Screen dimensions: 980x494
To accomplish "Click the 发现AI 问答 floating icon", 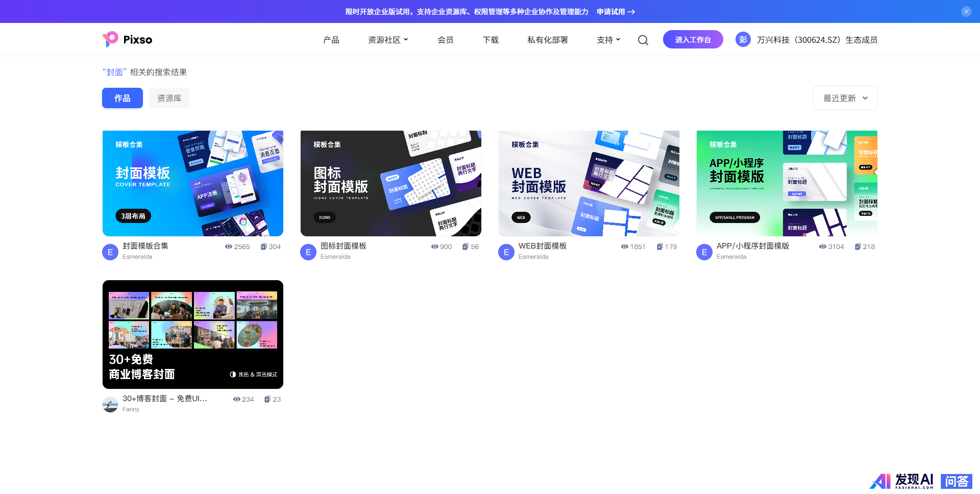I will (921, 481).
